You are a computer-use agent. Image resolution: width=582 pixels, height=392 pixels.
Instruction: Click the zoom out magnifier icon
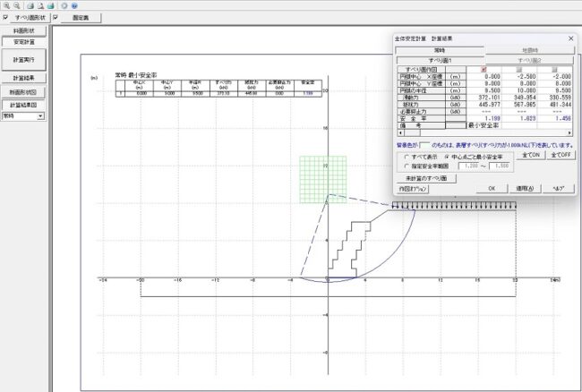[x=17, y=5]
